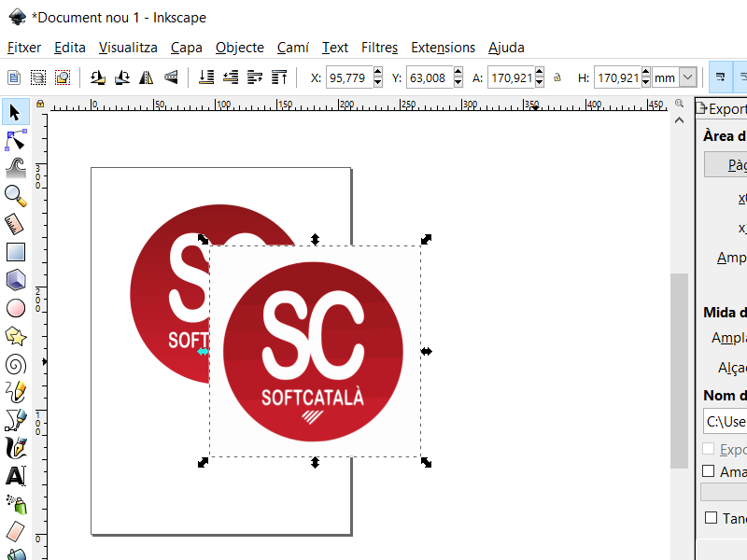Click Select all in all layers icon
This screenshot has height=560, width=747.
click(x=38, y=77)
